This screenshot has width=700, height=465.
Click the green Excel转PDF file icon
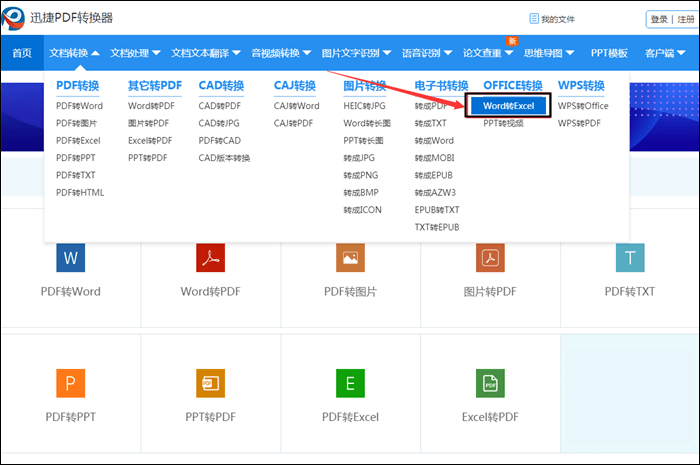coord(490,383)
